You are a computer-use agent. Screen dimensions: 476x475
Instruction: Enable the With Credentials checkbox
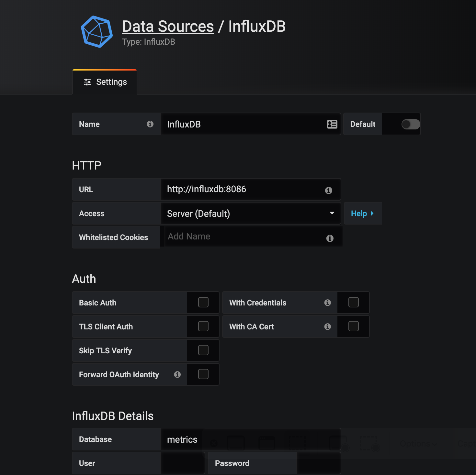click(354, 302)
